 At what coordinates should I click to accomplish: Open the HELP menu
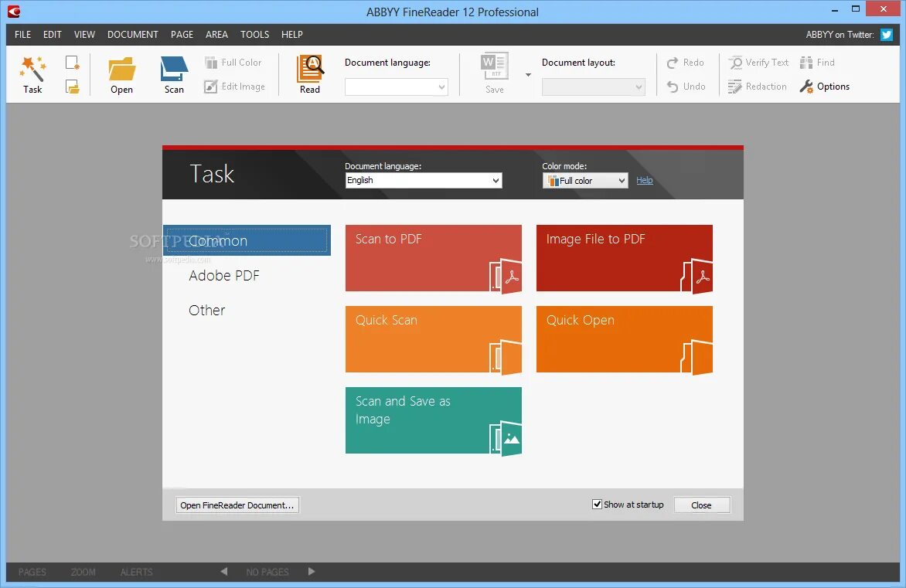coord(291,35)
